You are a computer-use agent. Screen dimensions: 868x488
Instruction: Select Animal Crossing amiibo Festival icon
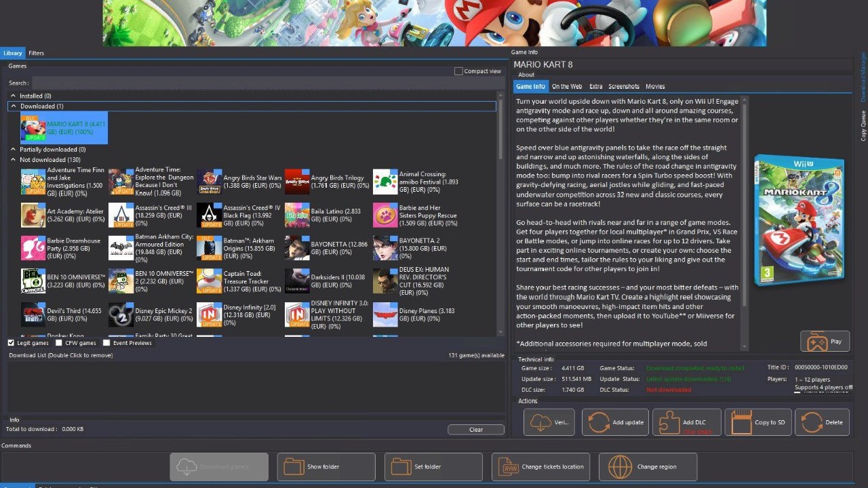[385, 182]
